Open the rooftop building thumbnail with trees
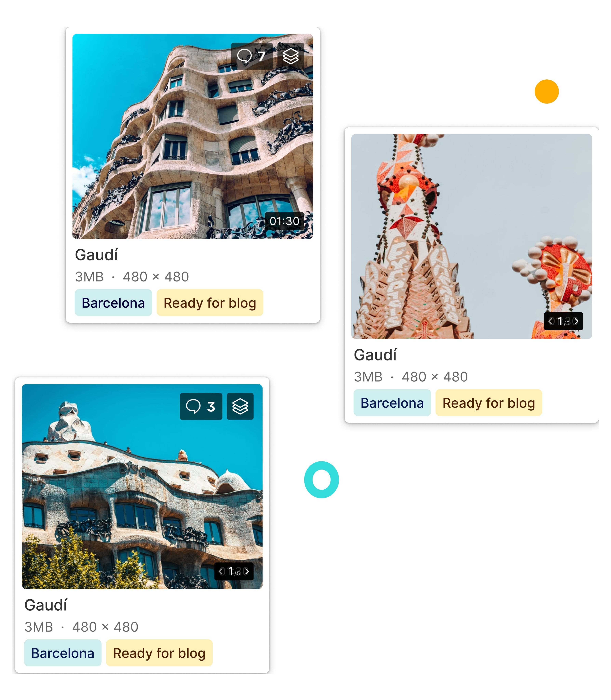The height and width of the screenshot is (700, 611). [x=142, y=487]
